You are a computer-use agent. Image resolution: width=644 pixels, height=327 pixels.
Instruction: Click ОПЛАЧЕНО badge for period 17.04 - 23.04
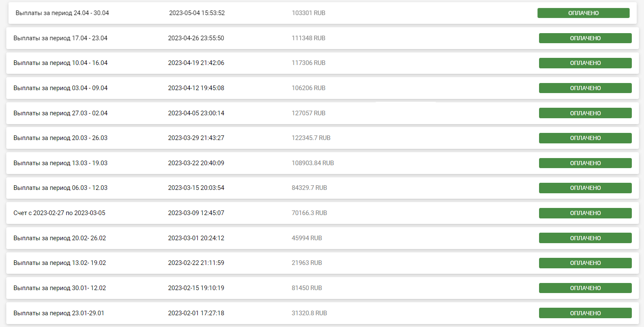(585, 38)
